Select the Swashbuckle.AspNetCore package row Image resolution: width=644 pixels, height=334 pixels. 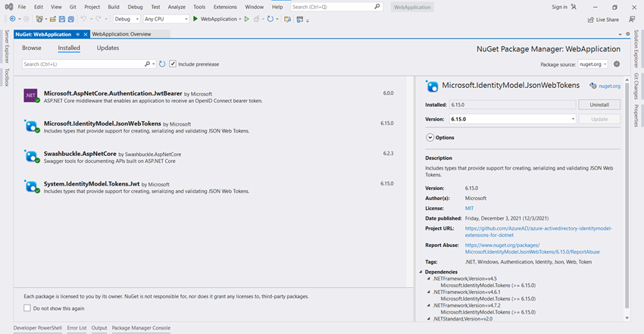tap(211, 156)
